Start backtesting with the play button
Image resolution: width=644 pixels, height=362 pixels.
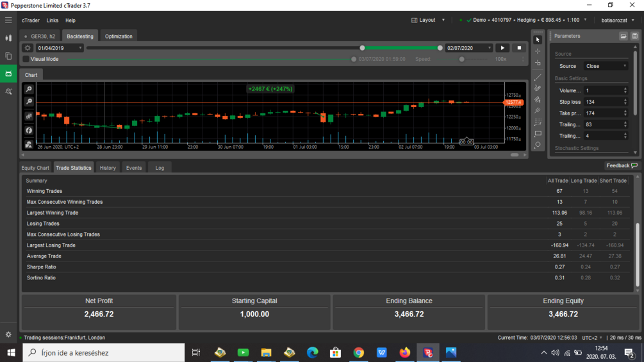coord(502,48)
